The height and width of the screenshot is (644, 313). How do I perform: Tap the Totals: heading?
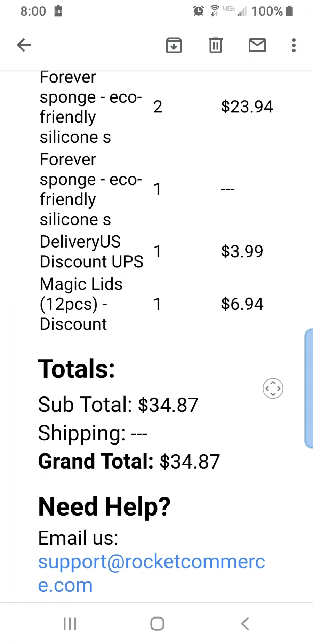click(x=77, y=369)
